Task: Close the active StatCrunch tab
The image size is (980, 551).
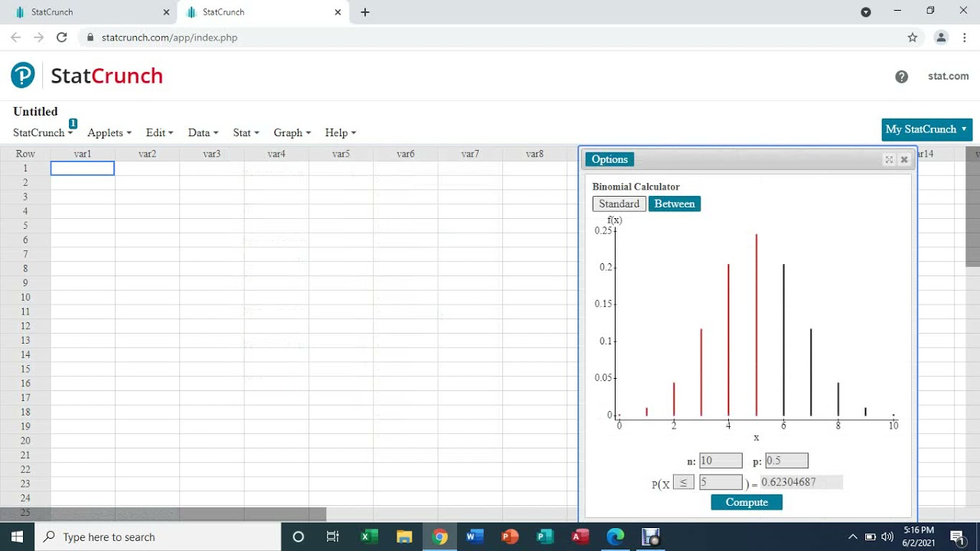Action: point(338,12)
